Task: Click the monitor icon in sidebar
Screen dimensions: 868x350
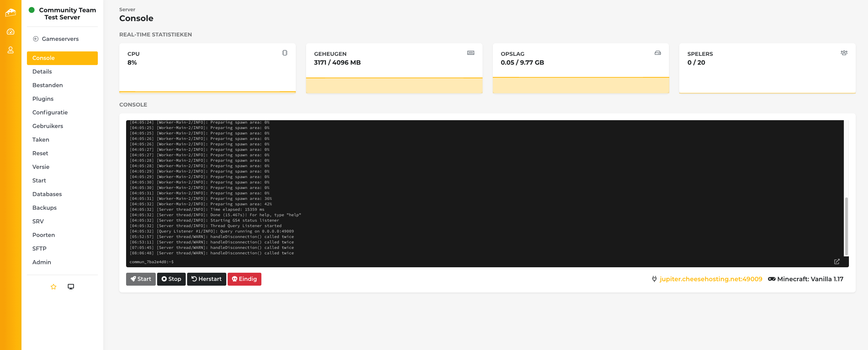Action: click(71, 287)
